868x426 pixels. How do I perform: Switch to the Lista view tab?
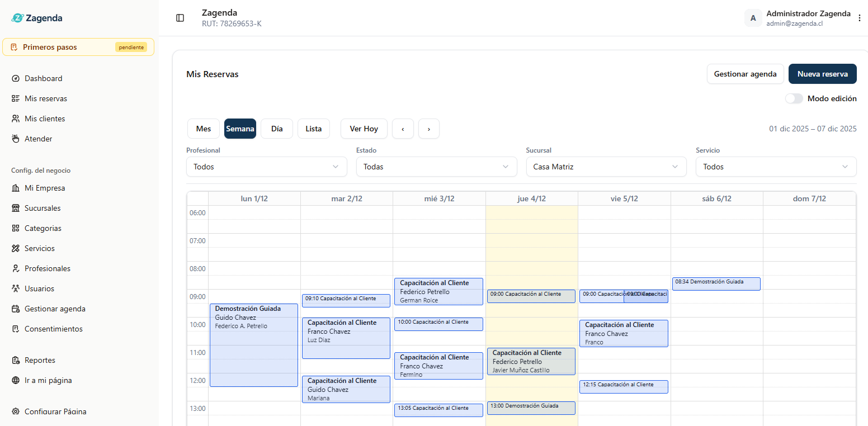click(313, 129)
